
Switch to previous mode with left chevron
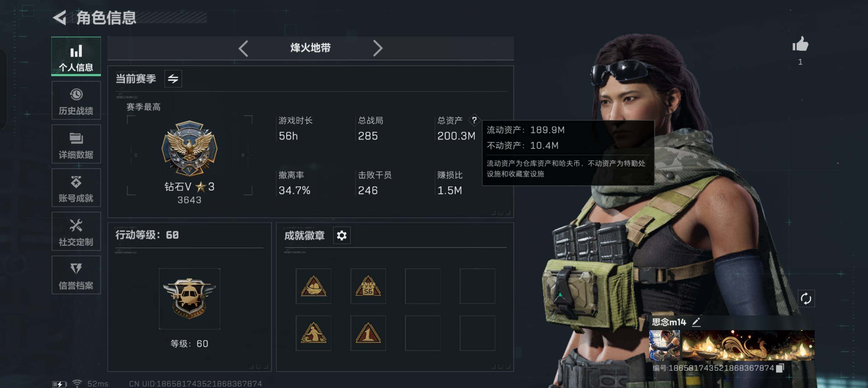(243, 48)
